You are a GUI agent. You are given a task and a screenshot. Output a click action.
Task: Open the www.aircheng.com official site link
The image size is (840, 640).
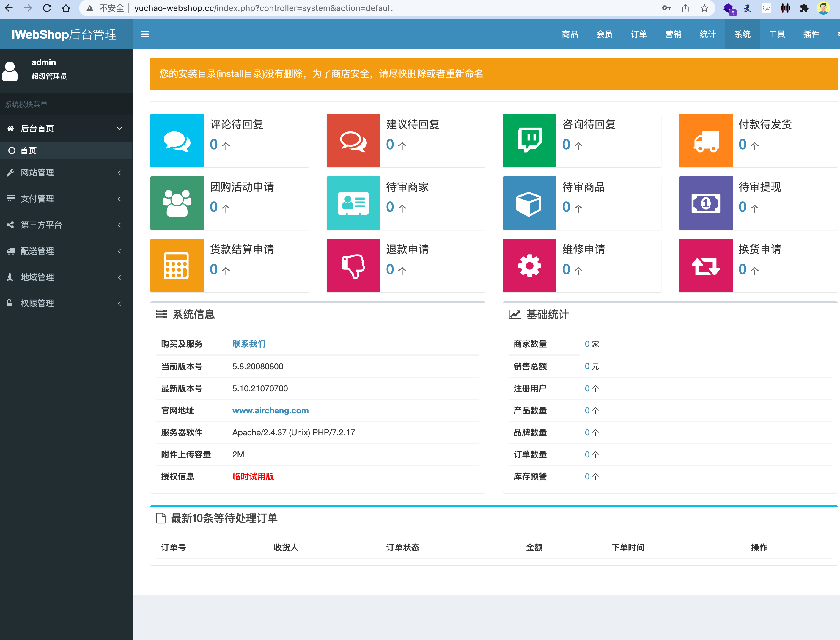click(270, 410)
